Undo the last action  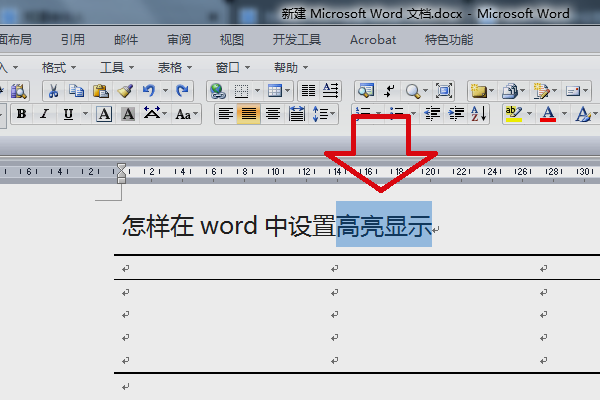[x=149, y=91]
